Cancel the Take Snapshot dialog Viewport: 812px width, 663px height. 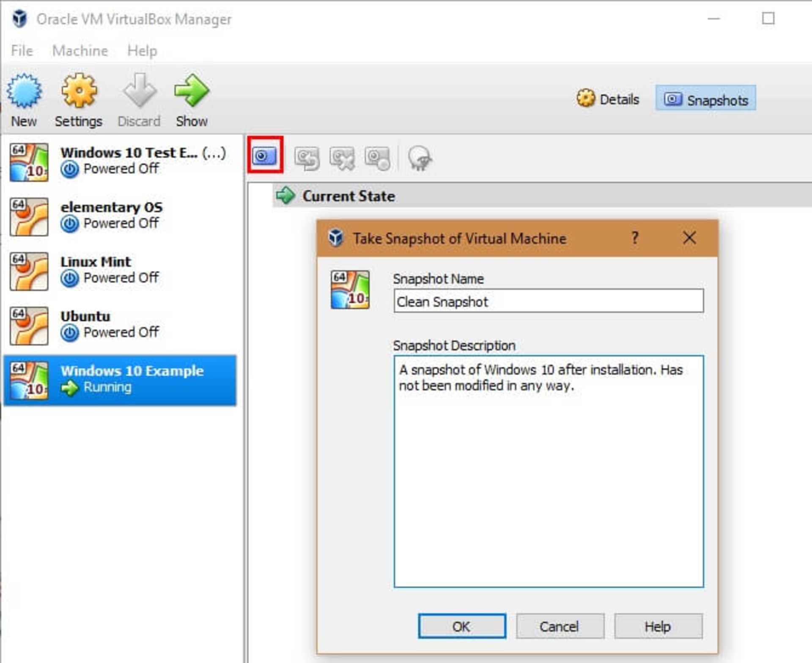[560, 626]
